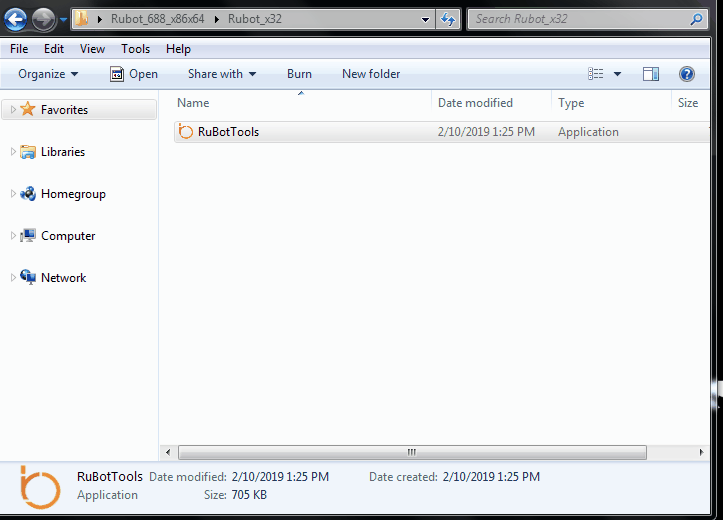This screenshot has height=520, width=723.
Task: Expand the Network tree node
Action: [x=13, y=277]
